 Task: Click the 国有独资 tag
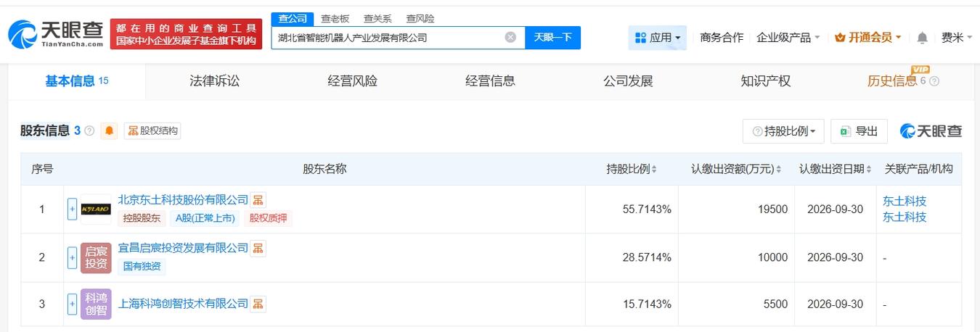pyautogui.click(x=142, y=267)
